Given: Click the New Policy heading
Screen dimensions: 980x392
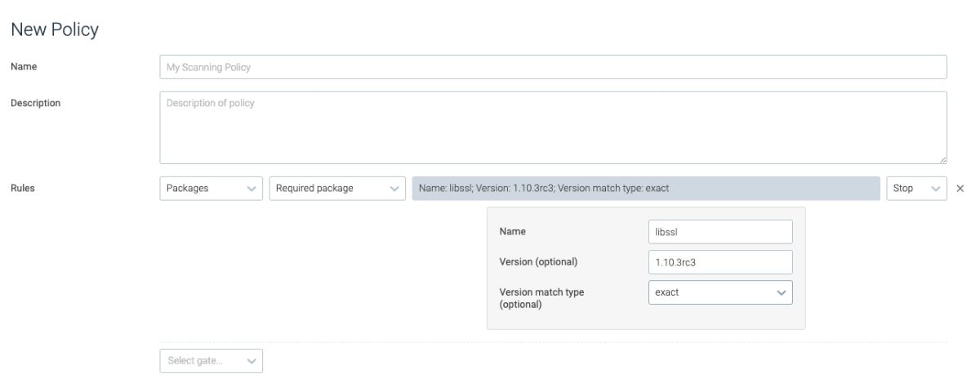Looking at the screenshot, I should 54,29.
